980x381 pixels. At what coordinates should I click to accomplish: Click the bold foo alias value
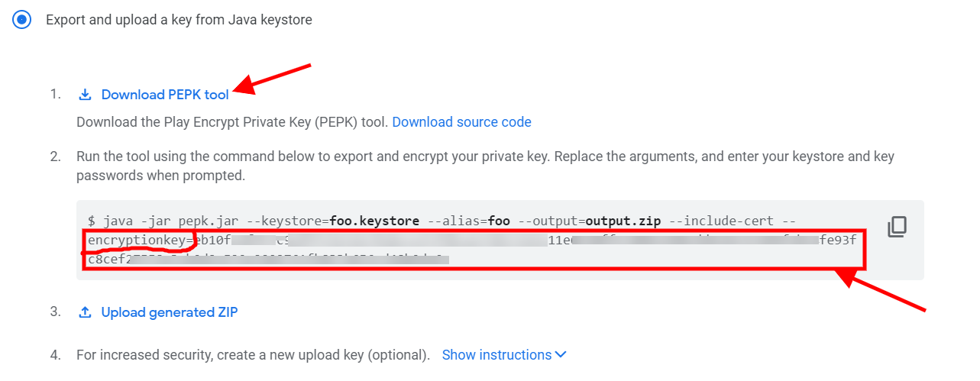[x=499, y=221]
